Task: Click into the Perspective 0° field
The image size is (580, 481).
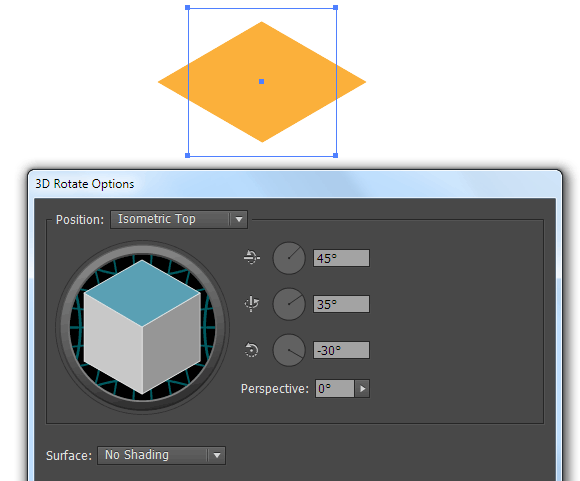Action: [334, 388]
